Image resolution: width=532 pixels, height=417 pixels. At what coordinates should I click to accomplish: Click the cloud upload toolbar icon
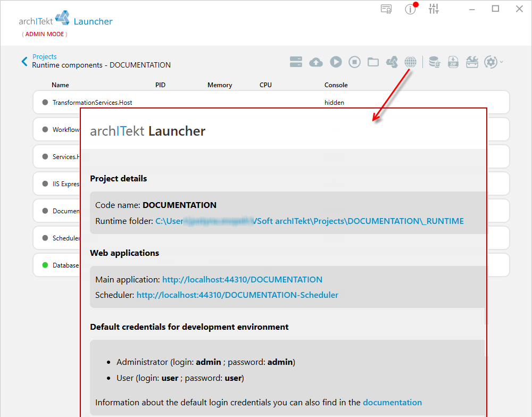316,62
